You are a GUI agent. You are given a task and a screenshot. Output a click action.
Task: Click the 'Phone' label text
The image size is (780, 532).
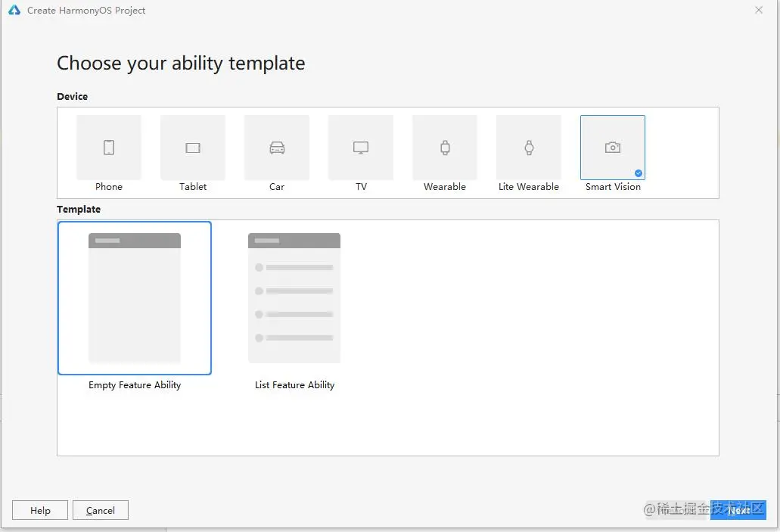coord(109,187)
